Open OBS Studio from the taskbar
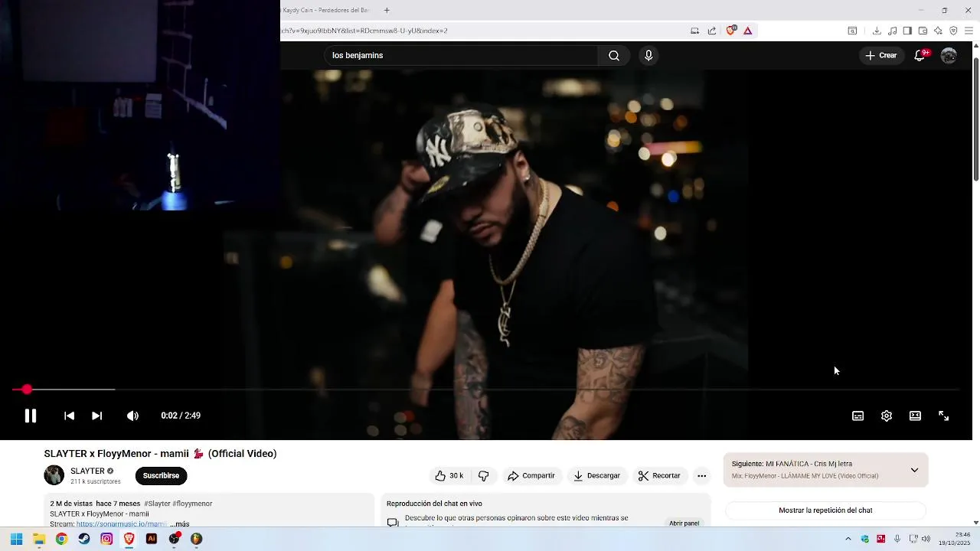The image size is (980, 551). click(x=175, y=539)
